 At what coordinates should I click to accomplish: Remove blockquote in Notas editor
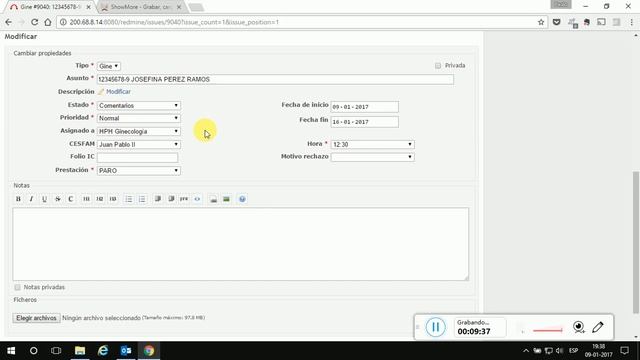coord(171,199)
